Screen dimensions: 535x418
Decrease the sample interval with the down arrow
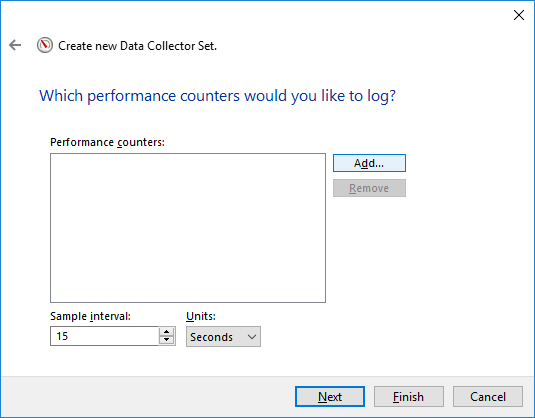(x=167, y=340)
